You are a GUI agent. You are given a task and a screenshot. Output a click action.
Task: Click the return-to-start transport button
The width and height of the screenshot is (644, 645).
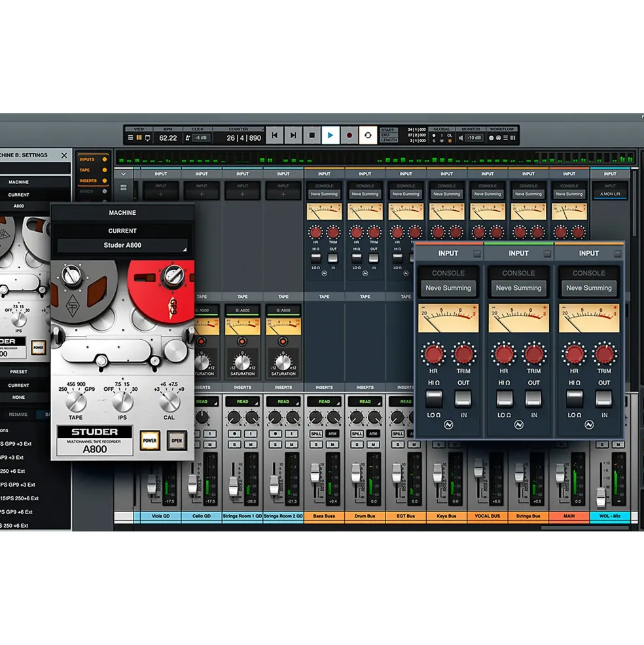pyautogui.click(x=274, y=136)
